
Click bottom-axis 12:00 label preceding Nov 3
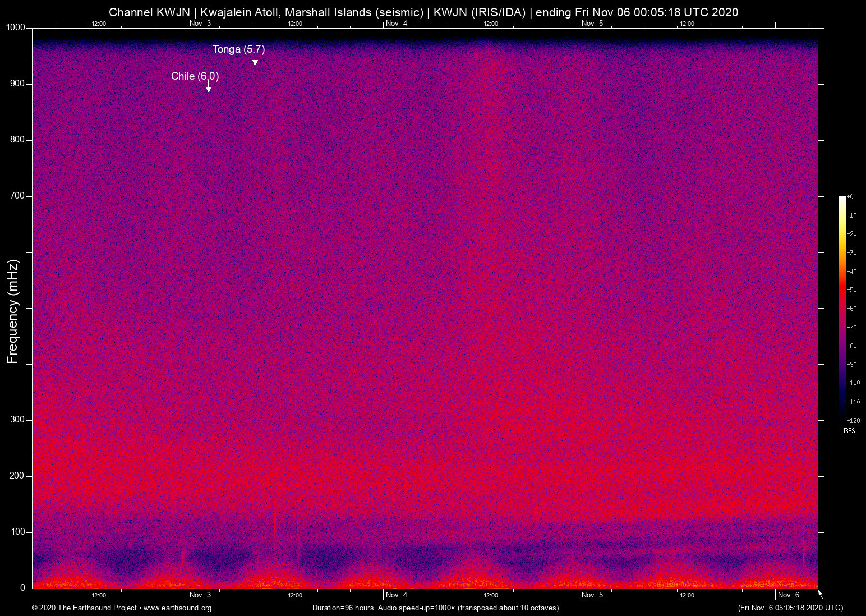99,596
